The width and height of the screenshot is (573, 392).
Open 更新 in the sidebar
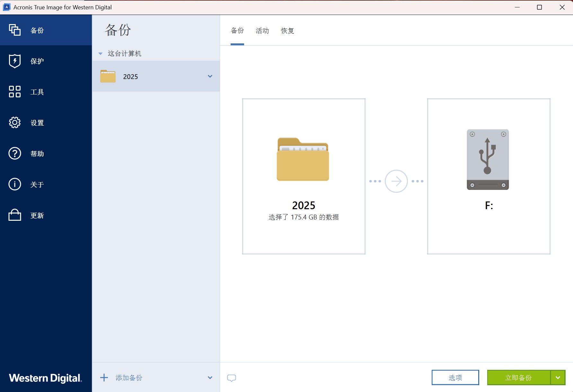pyautogui.click(x=46, y=215)
